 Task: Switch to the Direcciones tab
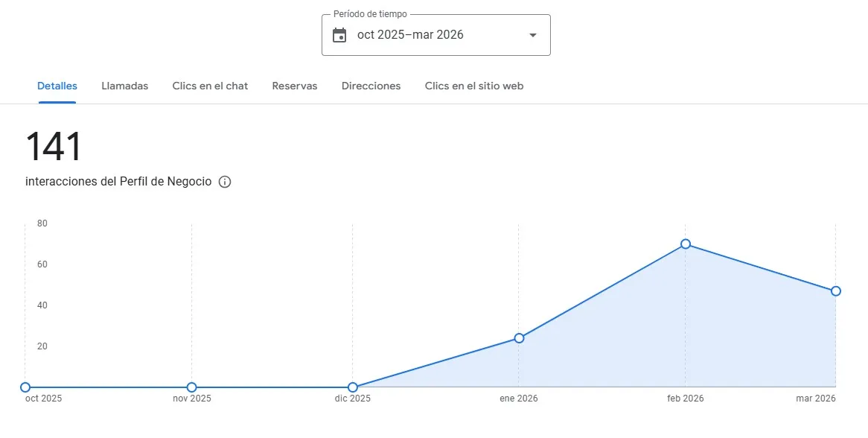371,86
